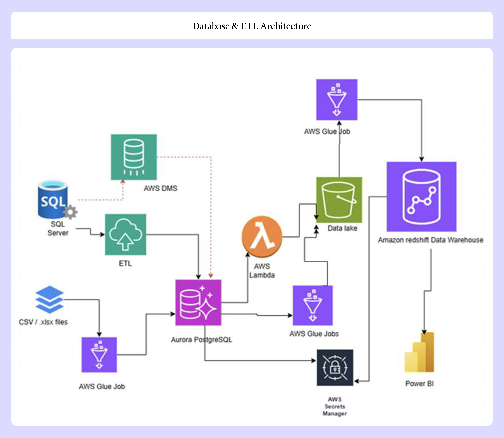The width and height of the screenshot is (504, 438).
Task: Click the AWS Glue Job label at bottom left
Action: pyautogui.click(x=102, y=386)
